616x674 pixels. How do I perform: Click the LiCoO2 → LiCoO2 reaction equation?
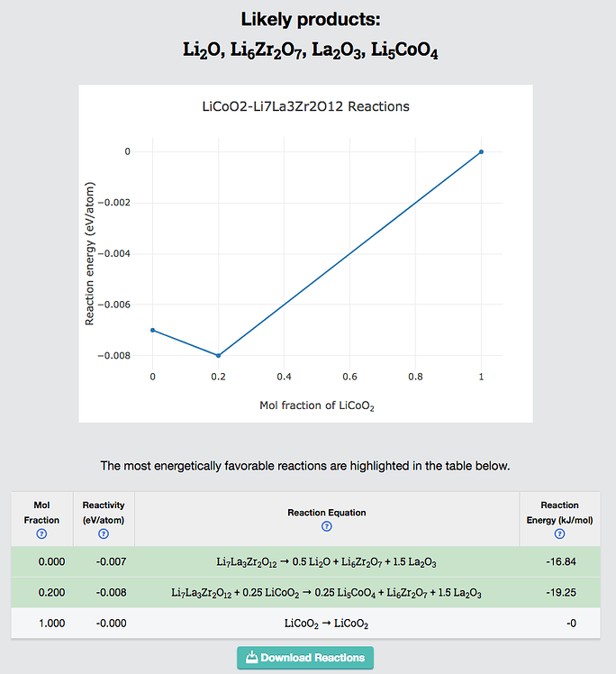pyautogui.click(x=327, y=624)
